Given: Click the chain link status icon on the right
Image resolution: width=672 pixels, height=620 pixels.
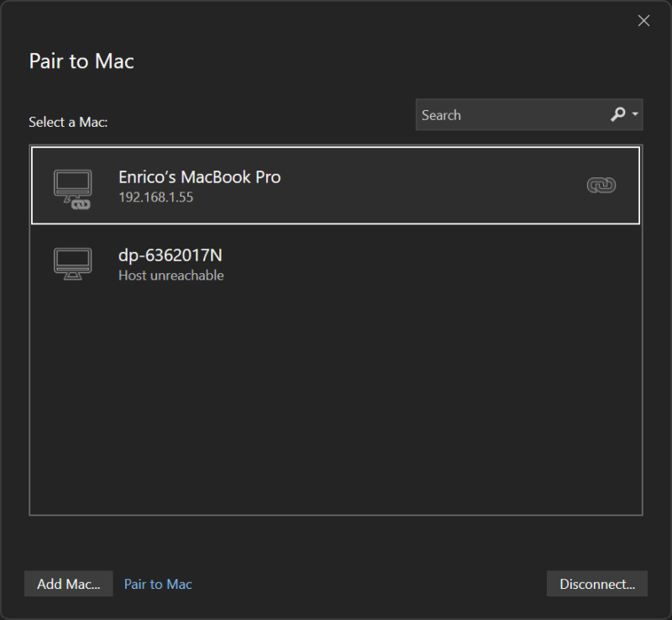Looking at the screenshot, I should coord(601,185).
